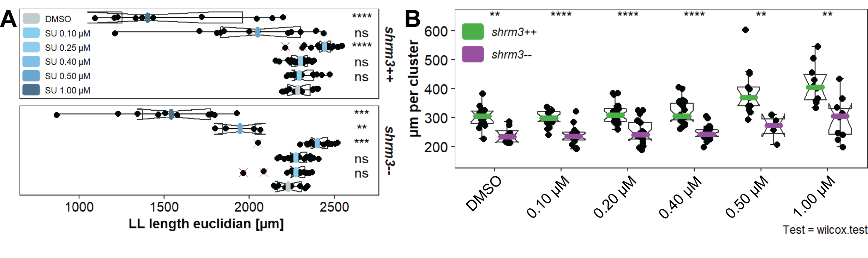Select the green shrm3+/+ legend swatch
Viewport: 868px width, 258px height.
473,32
